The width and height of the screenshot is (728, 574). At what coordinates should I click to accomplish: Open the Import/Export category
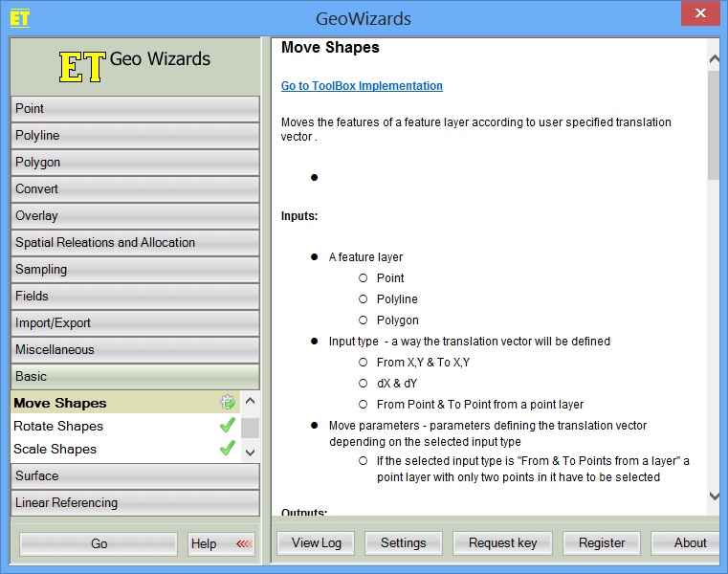pyautogui.click(x=135, y=322)
